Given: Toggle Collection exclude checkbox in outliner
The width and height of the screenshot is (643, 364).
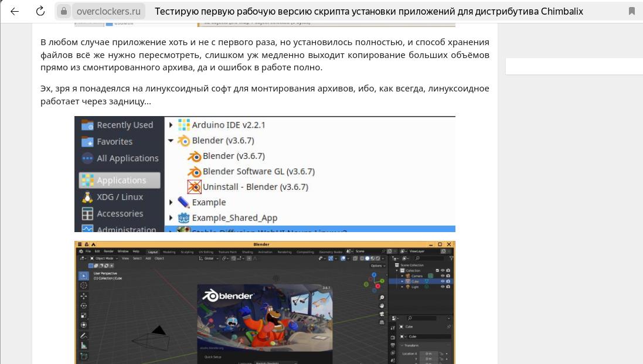Looking at the screenshot, I should tap(437, 271).
